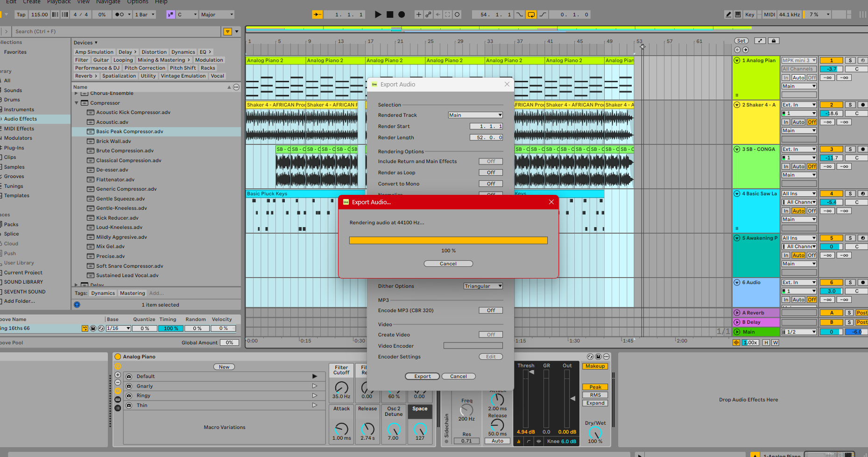Click the automation mode toggle icon
The height and width of the screenshot is (457, 868).
tap(760, 41)
